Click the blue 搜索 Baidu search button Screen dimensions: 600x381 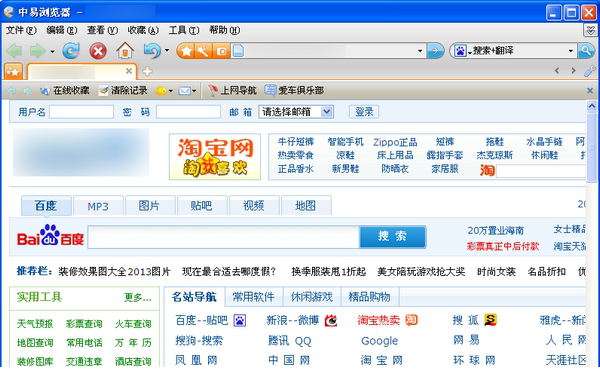pos(393,236)
